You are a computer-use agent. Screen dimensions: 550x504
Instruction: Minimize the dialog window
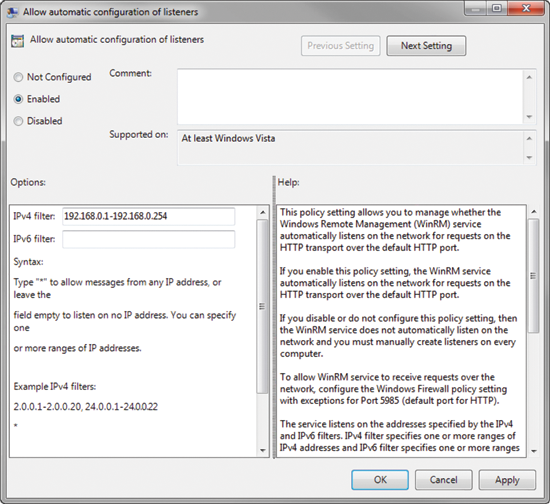click(476, 8)
